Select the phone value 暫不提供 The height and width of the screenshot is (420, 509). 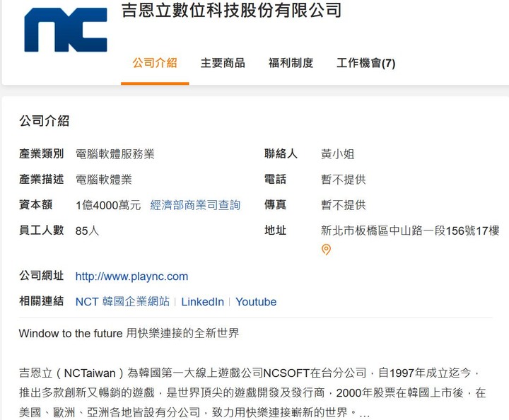point(343,180)
